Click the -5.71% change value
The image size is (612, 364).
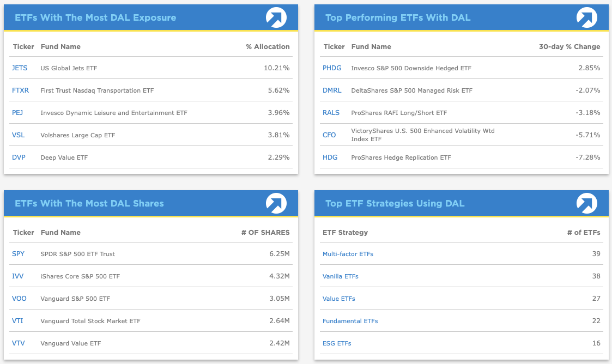[588, 135]
